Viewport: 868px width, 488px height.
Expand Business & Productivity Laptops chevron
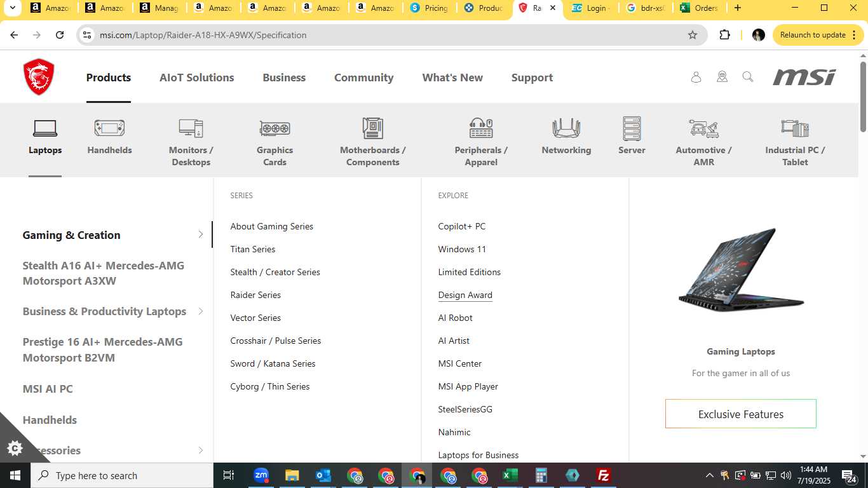201,311
